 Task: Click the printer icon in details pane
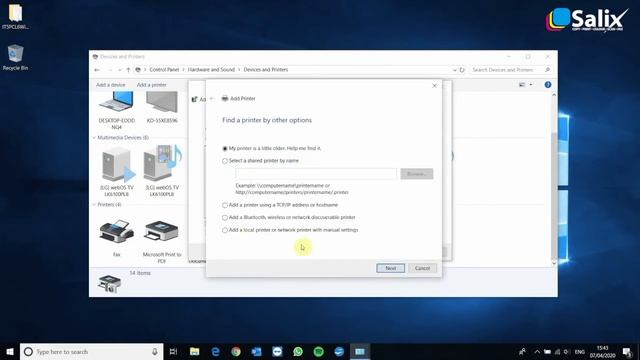click(109, 284)
